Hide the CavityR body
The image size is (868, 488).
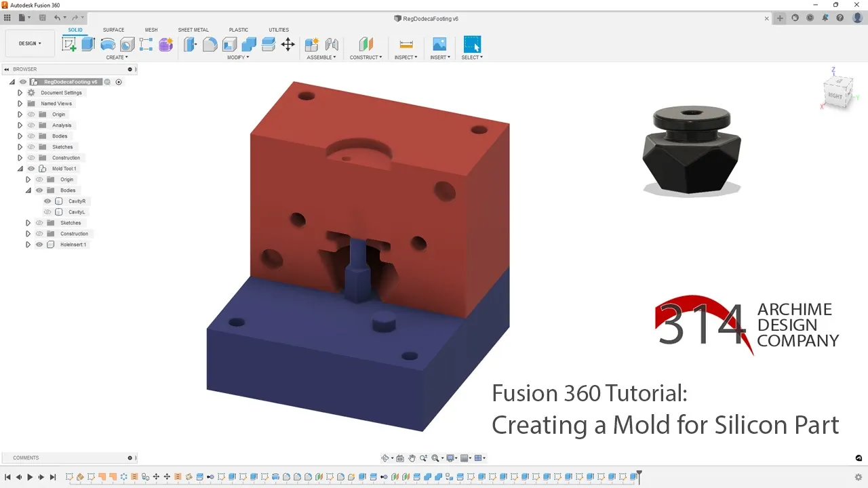(x=47, y=201)
